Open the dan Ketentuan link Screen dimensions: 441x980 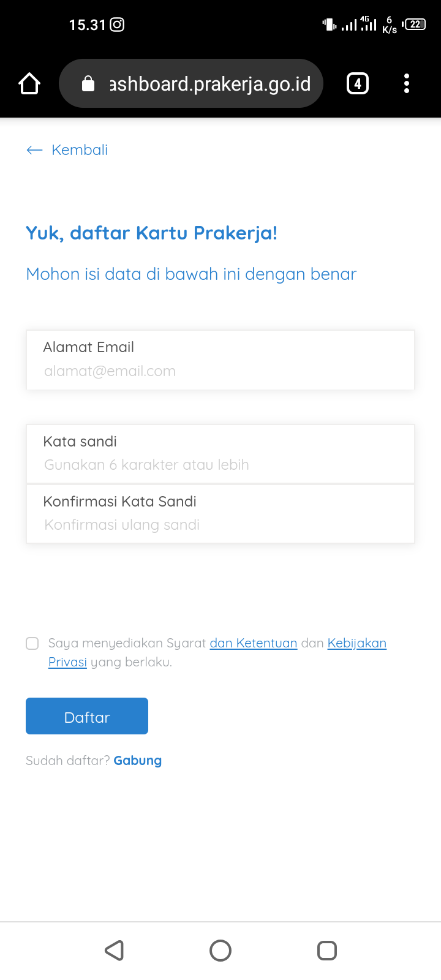(254, 643)
